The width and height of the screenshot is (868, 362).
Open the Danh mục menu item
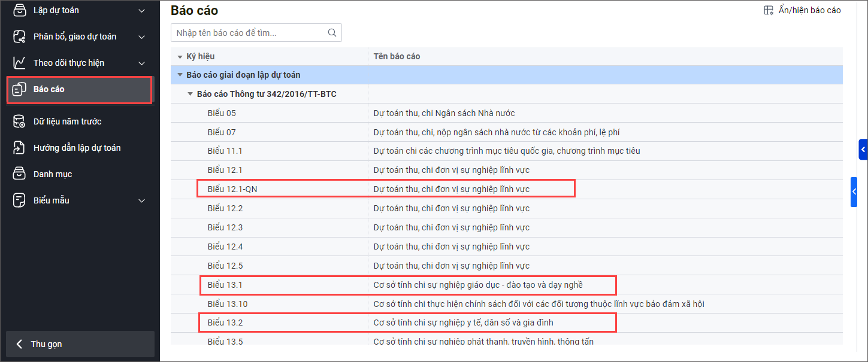pyautogui.click(x=53, y=174)
